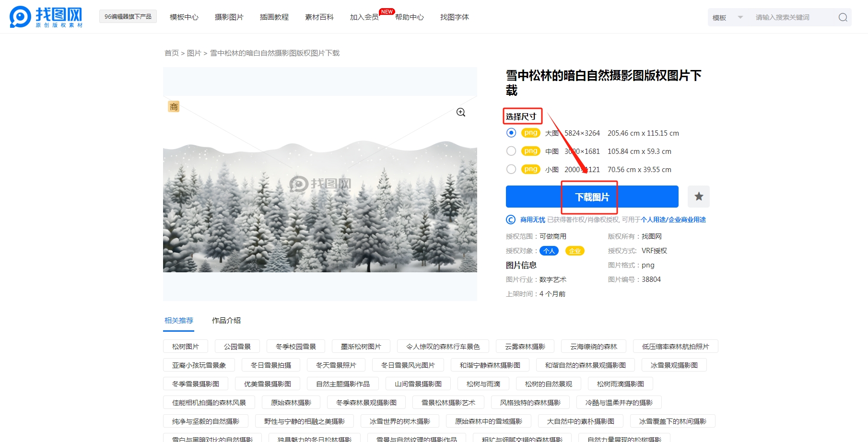The height and width of the screenshot is (442, 868).
Task: Click the 个人用途/企业商业用途 link
Action: coord(673,220)
